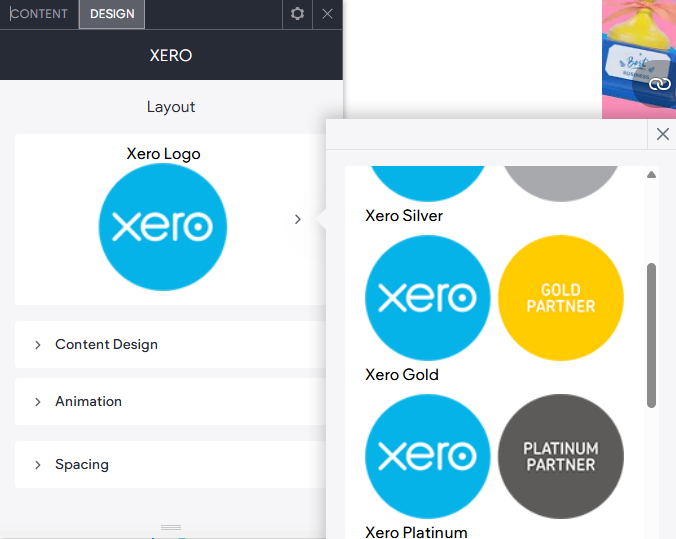
Task: Click the Xero Platinum label
Action: 416,532
